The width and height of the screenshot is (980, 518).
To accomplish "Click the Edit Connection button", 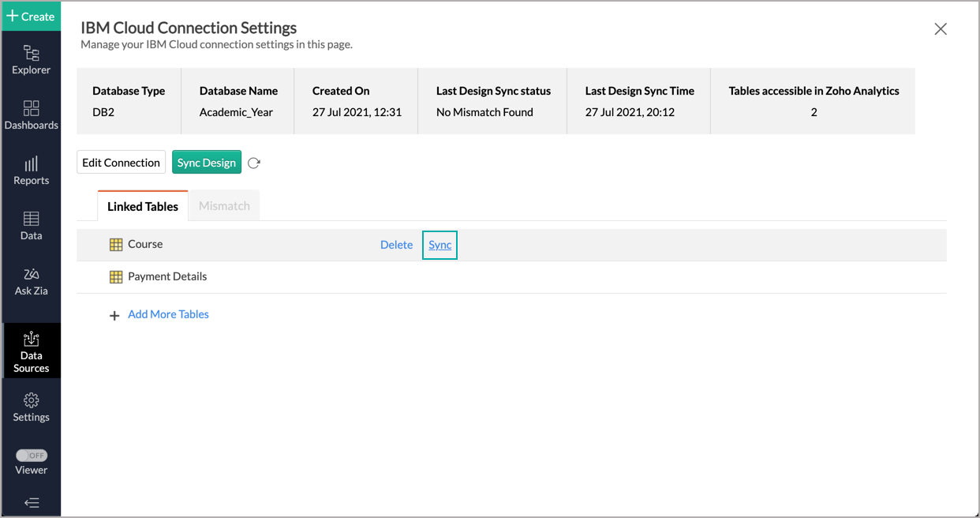I will (x=121, y=163).
